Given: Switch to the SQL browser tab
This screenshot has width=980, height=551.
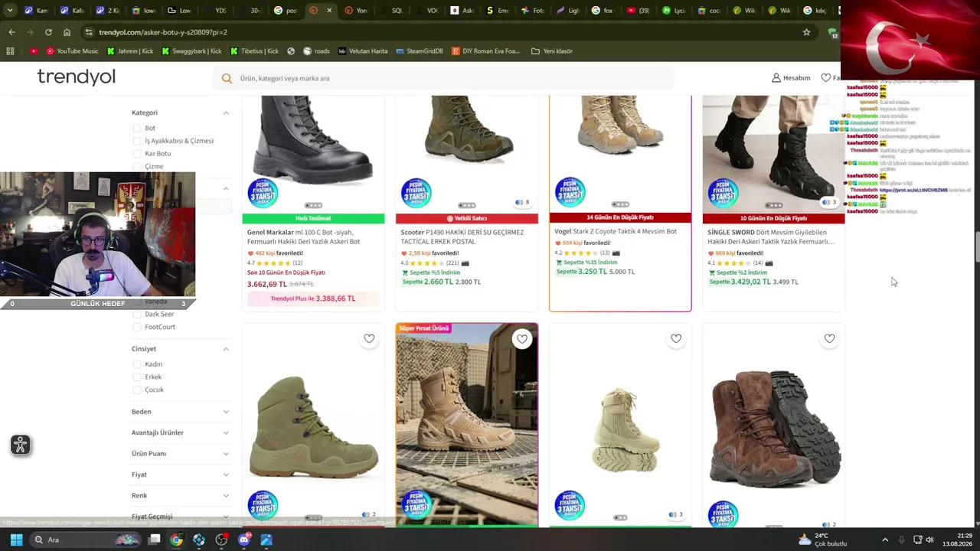Looking at the screenshot, I should [x=394, y=11].
